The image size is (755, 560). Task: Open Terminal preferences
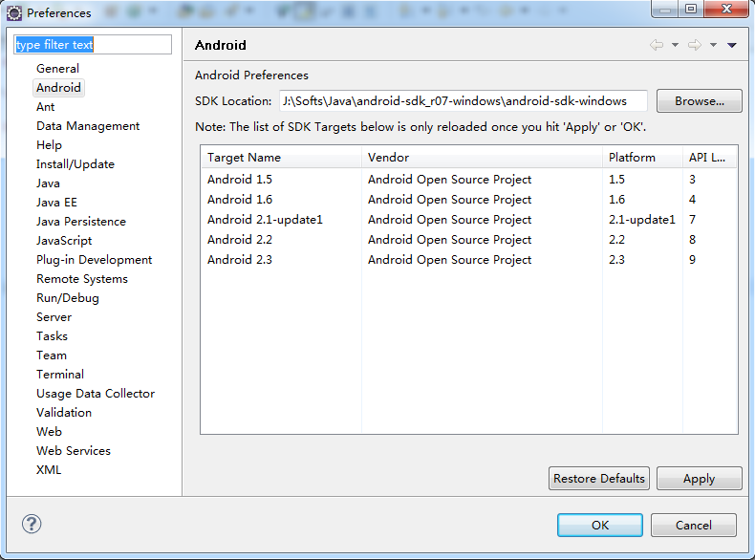coord(59,375)
